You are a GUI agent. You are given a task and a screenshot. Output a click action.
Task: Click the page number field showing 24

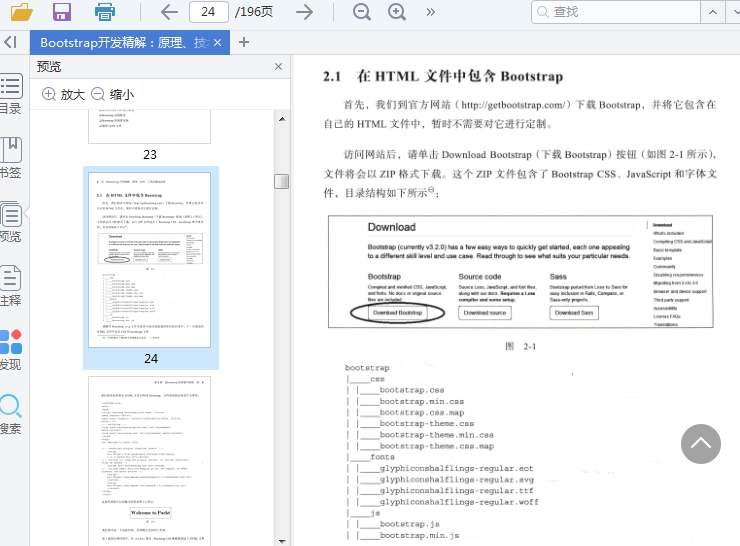[208, 12]
